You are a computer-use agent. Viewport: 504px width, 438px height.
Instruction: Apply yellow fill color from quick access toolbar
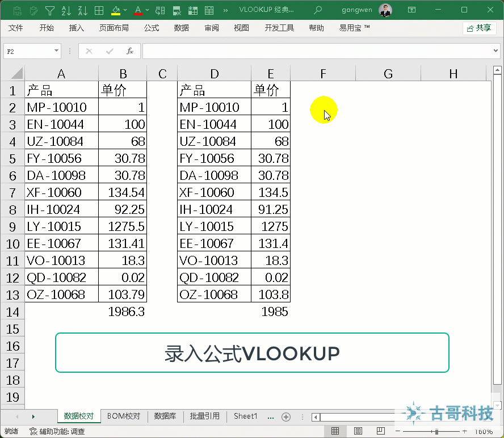[115, 10]
